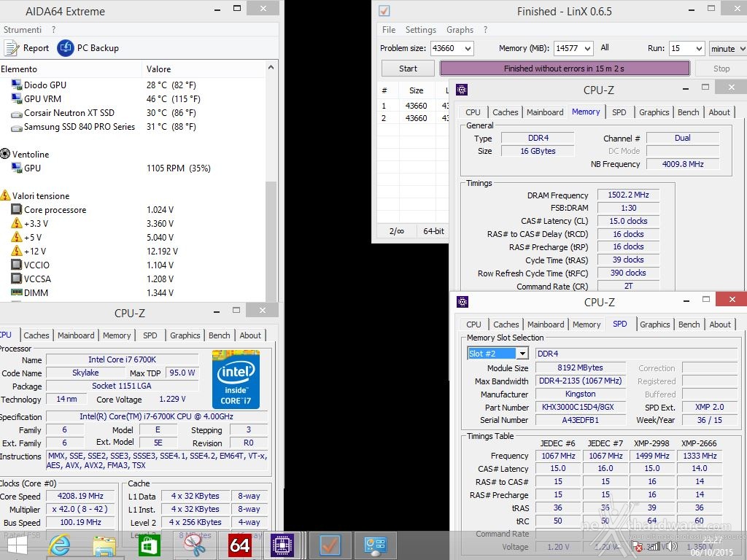Screen dimensions: 747x560
Task: Open the Windows Start button
Action: [18, 545]
